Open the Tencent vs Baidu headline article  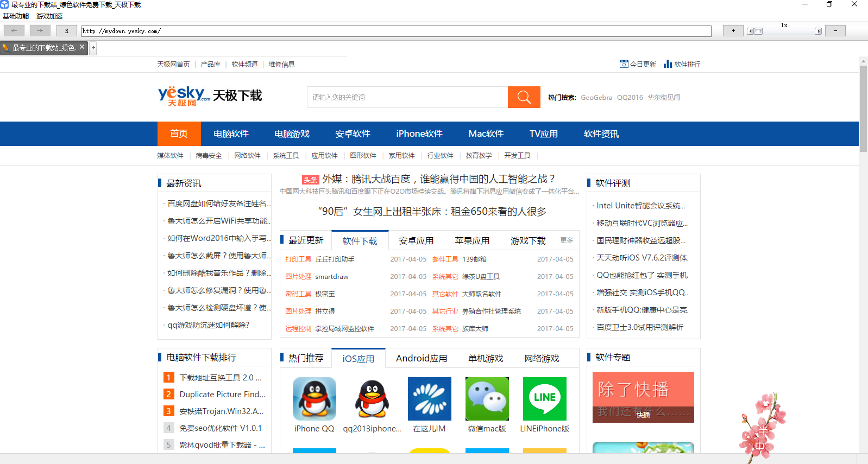coord(438,179)
